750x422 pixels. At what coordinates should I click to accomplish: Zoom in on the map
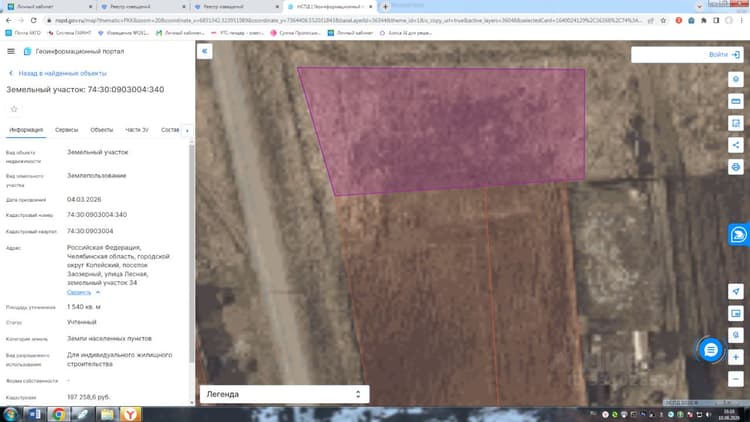[736, 357]
